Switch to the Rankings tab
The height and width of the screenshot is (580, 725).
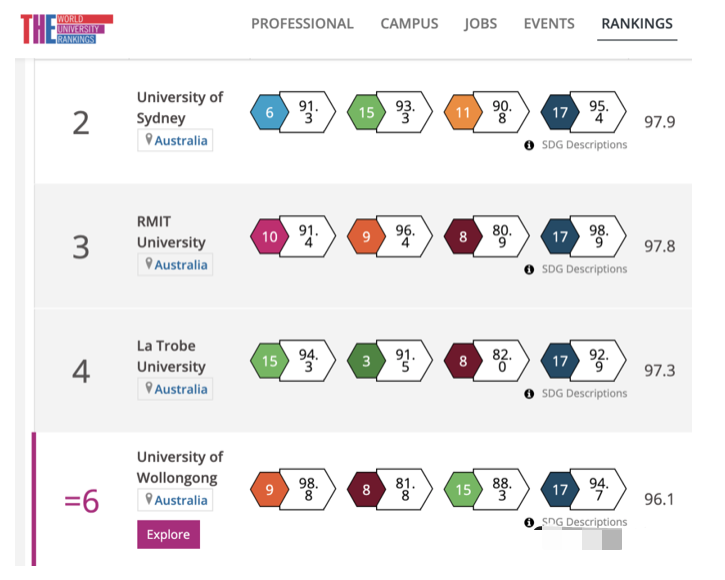click(637, 24)
